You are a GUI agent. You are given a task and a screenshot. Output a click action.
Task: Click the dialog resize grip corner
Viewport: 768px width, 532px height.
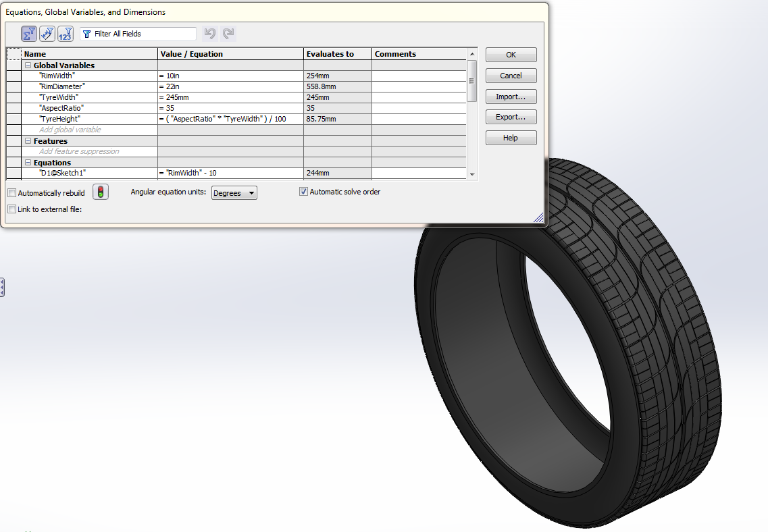[539, 218]
